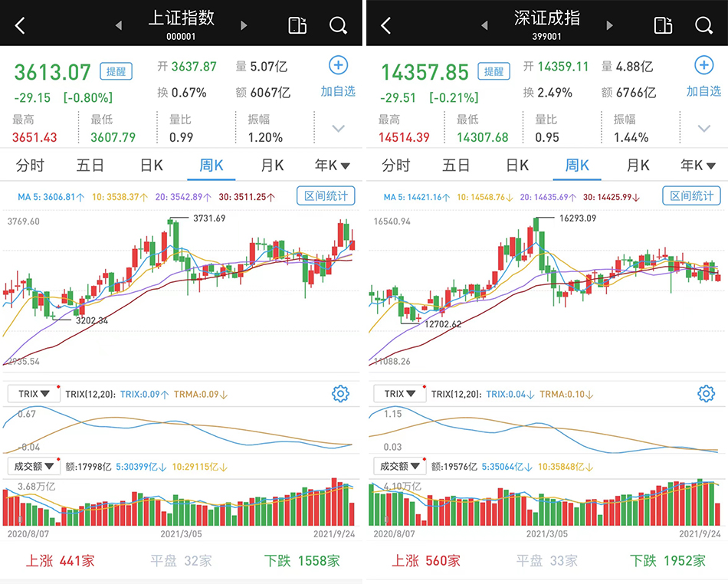728x584 pixels.
Task: Switch 深证成指 to 分时 tab
Action: (396, 166)
